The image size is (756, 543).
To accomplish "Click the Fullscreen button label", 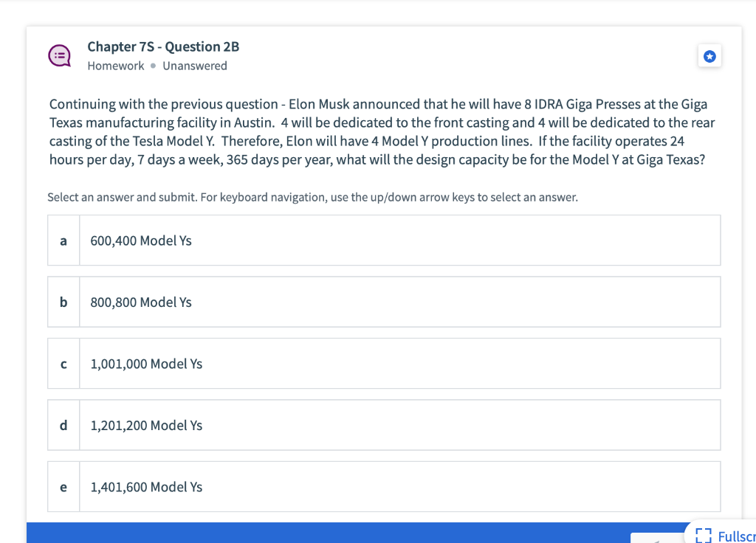I will 737,536.
